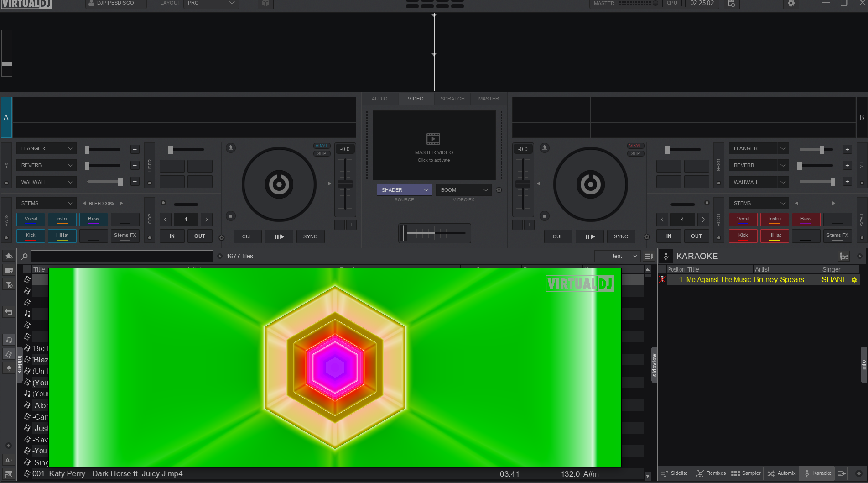
Task: Expand deck A WAHWAH effect dropdown
Action: [x=70, y=182]
